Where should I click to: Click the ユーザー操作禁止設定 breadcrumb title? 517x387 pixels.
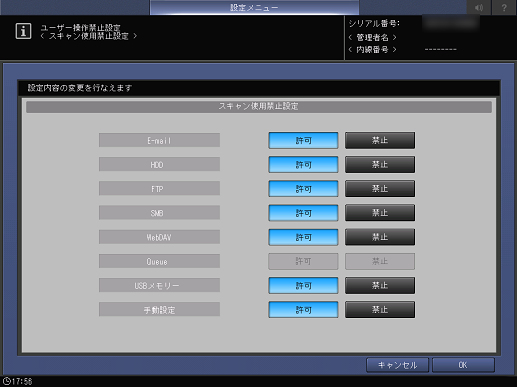click(80, 28)
